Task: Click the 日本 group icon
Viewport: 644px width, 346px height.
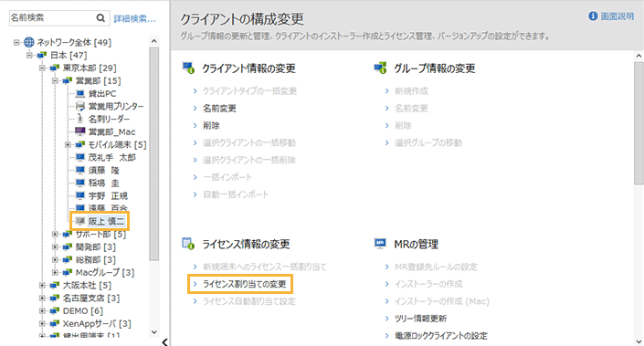Action: (41, 55)
